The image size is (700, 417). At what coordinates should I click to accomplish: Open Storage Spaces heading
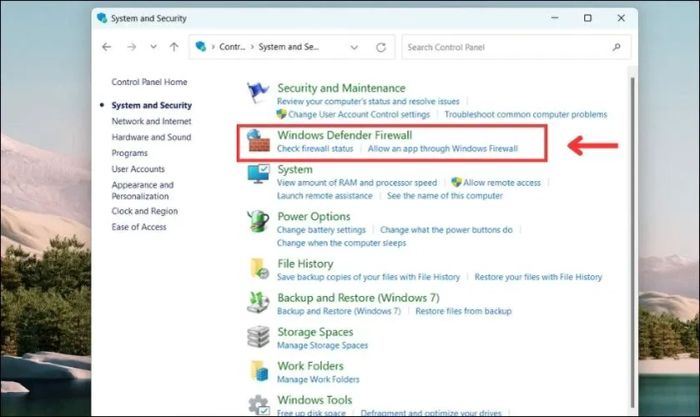point(315,332)
